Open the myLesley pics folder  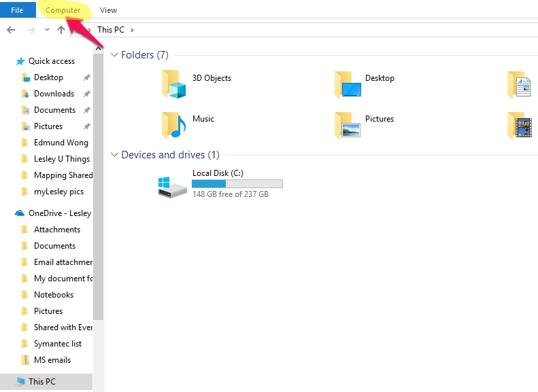[x=58, y=192]
